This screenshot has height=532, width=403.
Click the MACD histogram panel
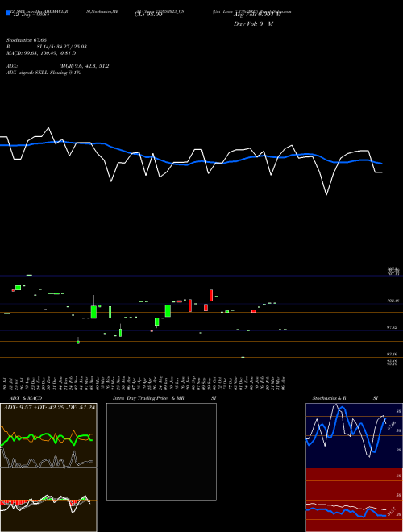pyautogui.click(x=48, y=500)
